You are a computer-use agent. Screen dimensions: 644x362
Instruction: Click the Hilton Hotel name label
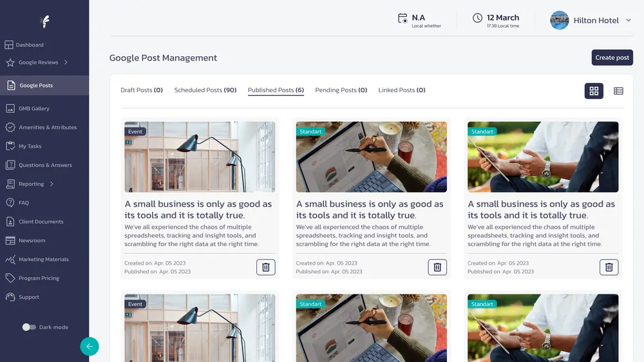pyautogui.click(x=596, y=20)
